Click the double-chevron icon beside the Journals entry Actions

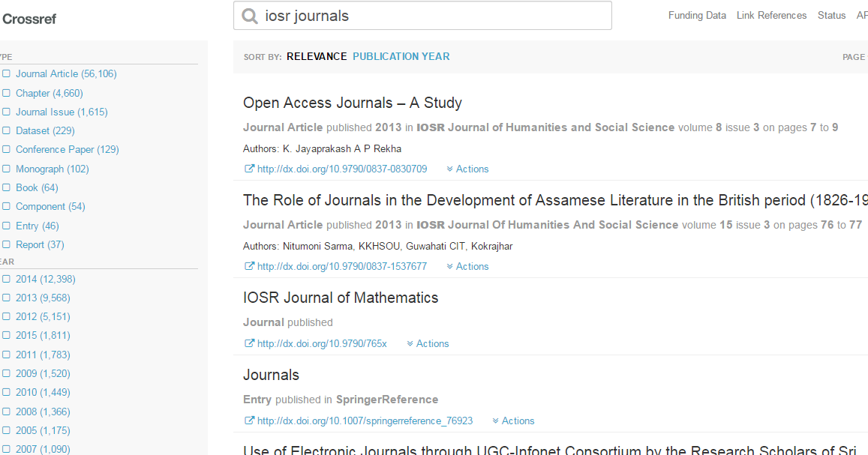[497, 421]
